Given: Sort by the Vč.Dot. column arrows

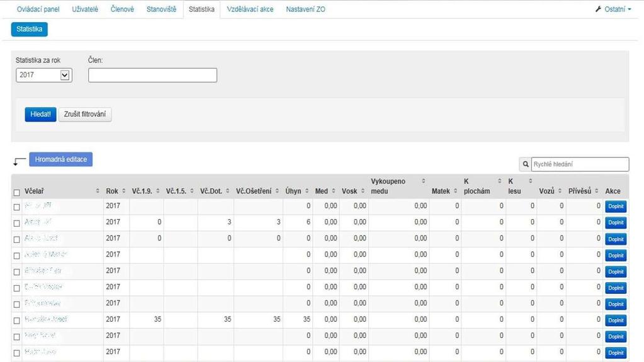Looking at the screenshot, I should pyautogui.click(x=227, y=191).
